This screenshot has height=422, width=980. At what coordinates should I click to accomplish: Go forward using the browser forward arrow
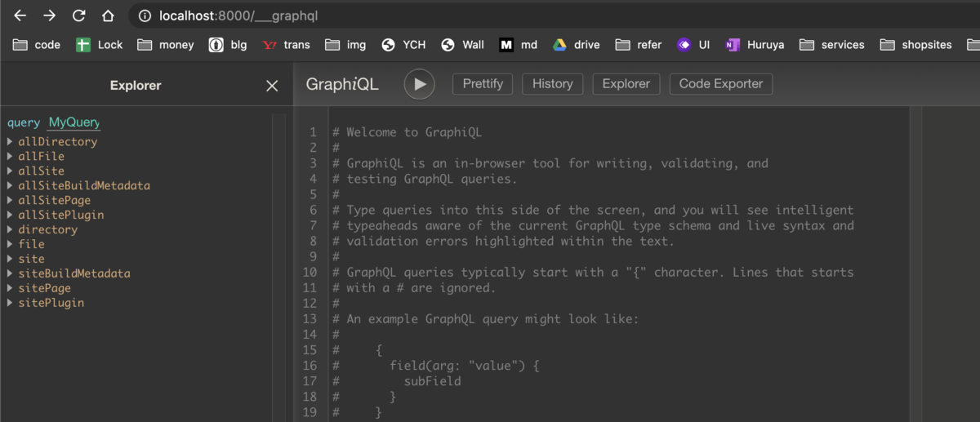49,16
